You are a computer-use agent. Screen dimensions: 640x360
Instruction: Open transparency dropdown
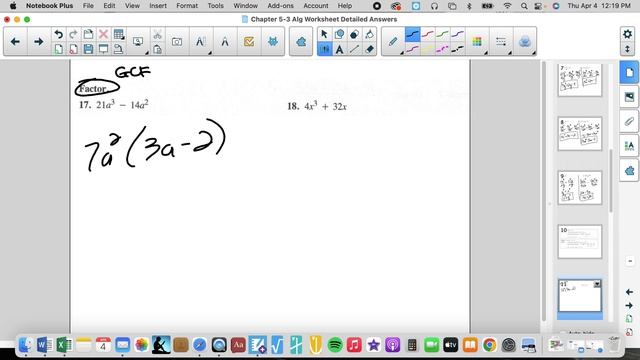(x=525, y=42)
